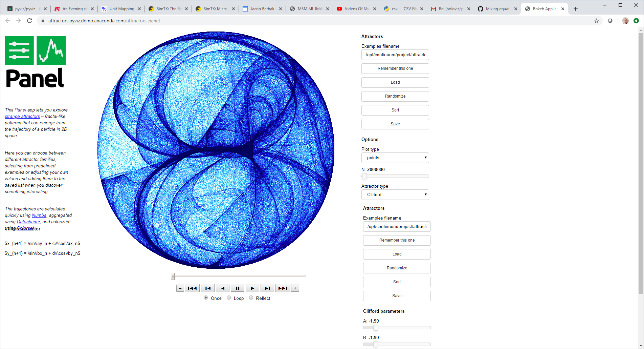Click the minus icon in playback controls
This screenshot has width=644, height=349.
point(180,288)
